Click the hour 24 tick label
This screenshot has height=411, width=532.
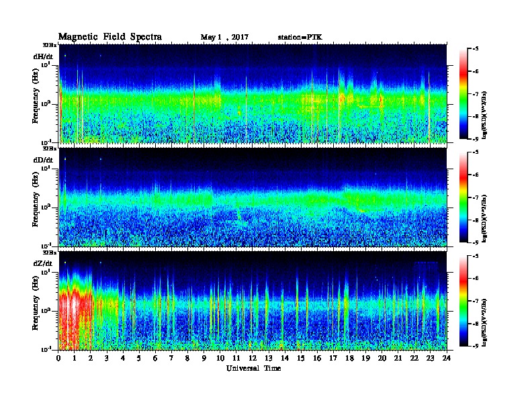click(x=447, y=358)
